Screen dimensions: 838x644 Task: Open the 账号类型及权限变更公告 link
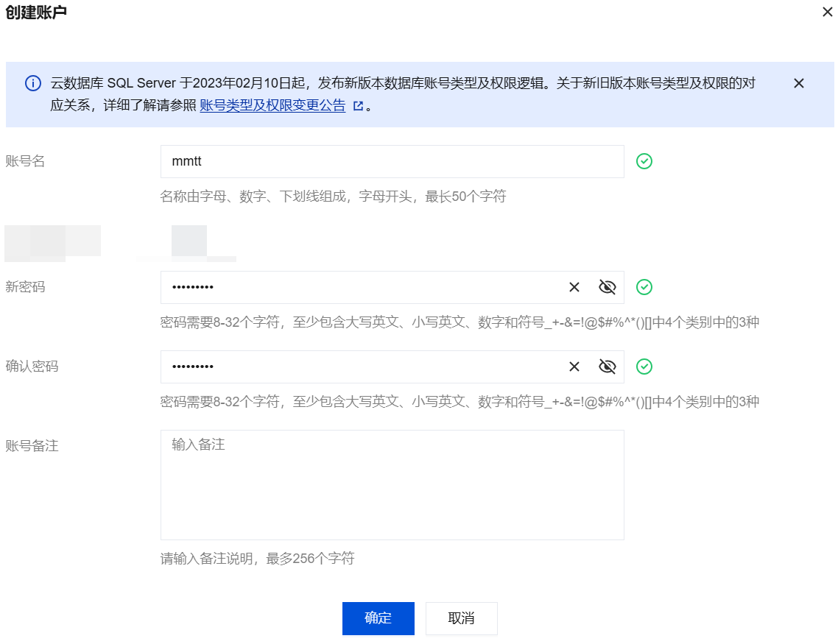(x=272, y=105)
